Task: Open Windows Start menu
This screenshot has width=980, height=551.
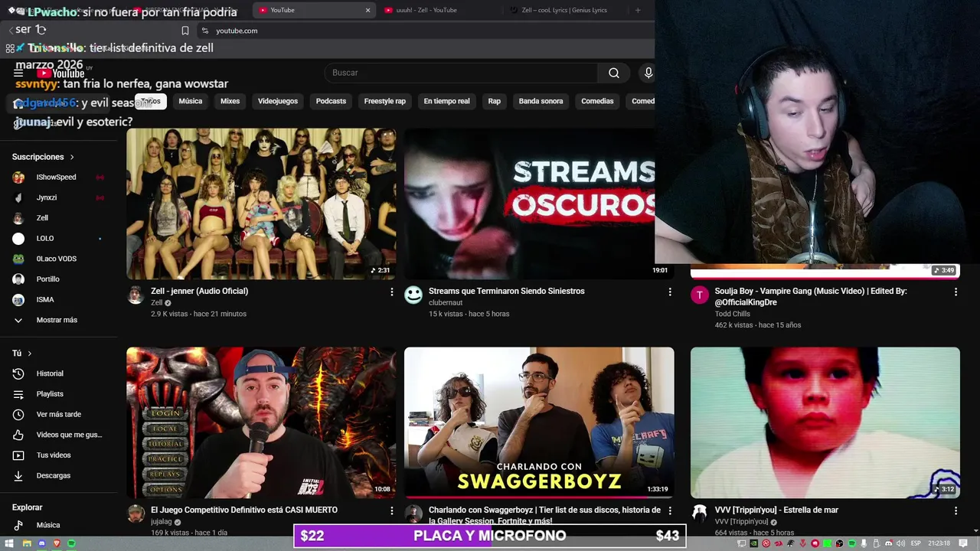Action: pos(9,543)
